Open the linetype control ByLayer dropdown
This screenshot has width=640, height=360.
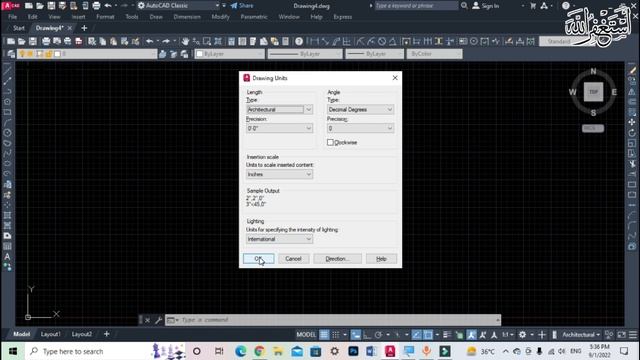304,54
